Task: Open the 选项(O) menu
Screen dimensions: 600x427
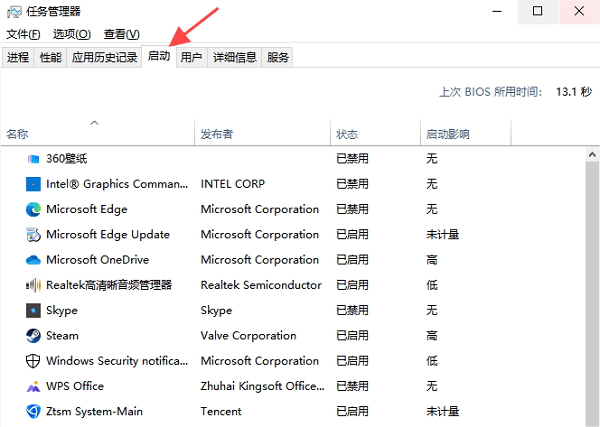Action: (72, 34)
